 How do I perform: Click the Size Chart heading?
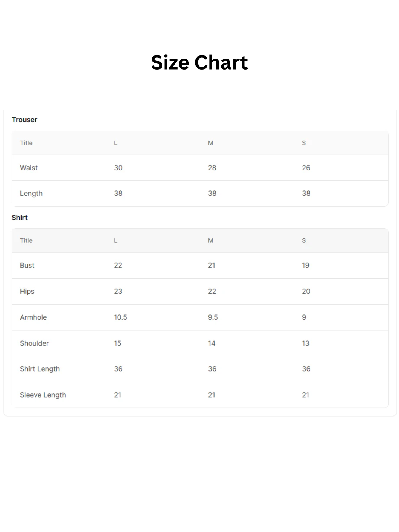(x=199, y=62)
